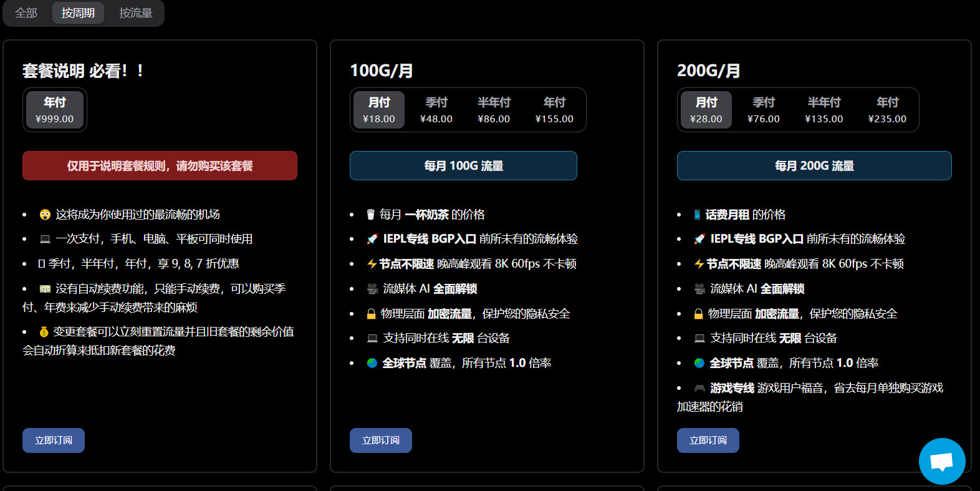Click the lightning bolt icon in 200G plan

[699, 264]
